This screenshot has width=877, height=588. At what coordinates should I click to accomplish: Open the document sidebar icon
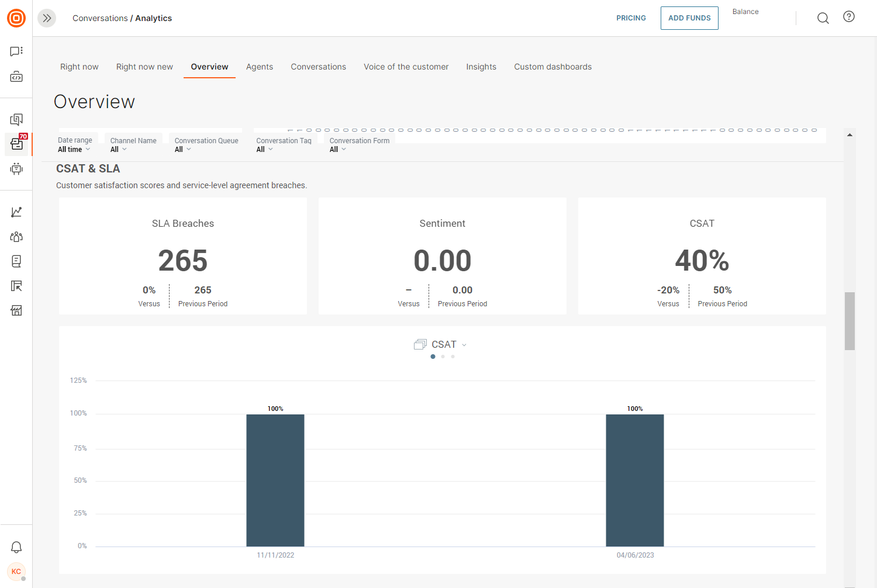16,261
